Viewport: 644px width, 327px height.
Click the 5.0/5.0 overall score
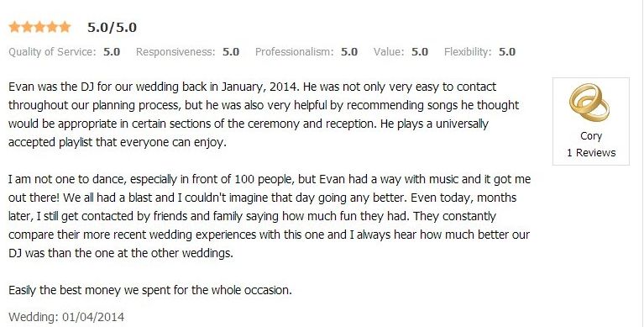pos(112,28)
